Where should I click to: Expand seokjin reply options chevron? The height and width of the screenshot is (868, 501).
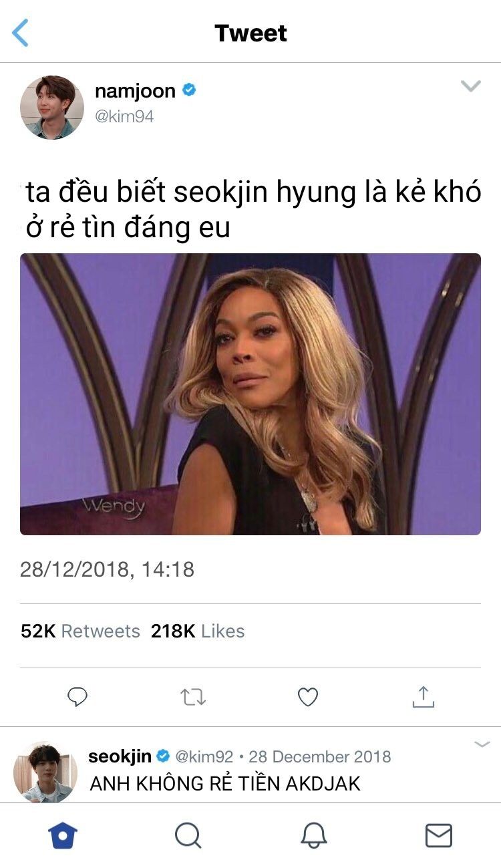(x=482, y=744)
